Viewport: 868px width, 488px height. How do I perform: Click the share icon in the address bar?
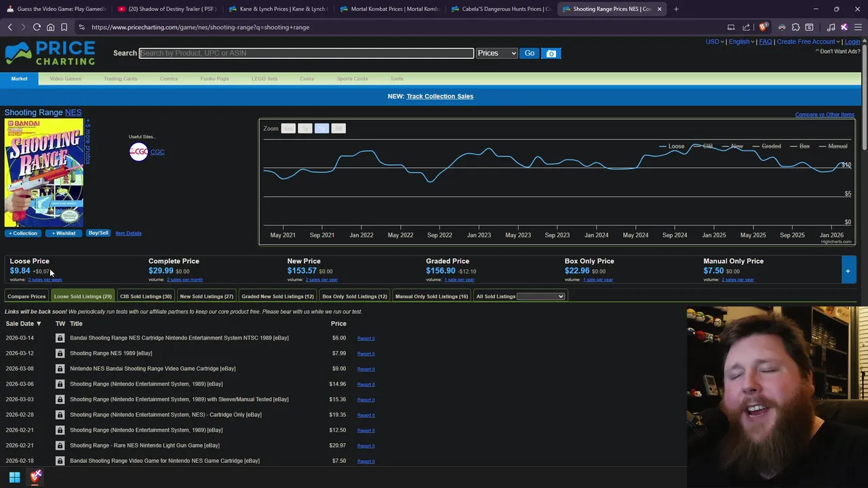point(746,27)
